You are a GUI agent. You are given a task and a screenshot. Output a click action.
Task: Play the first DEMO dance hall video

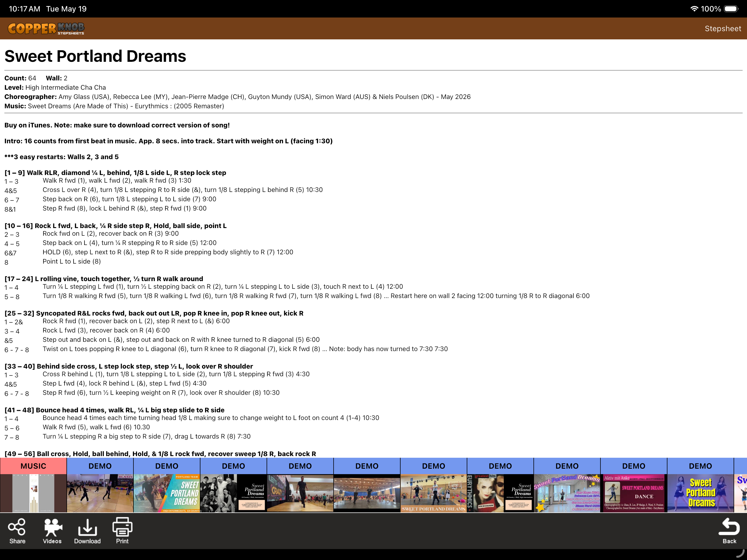(x=100, y=494)
